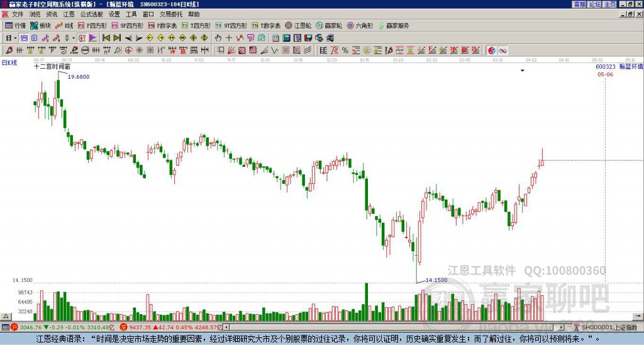Open the 行情 market quotes view
The height and width of the screenshot is (345, 644).
(16, 25)
